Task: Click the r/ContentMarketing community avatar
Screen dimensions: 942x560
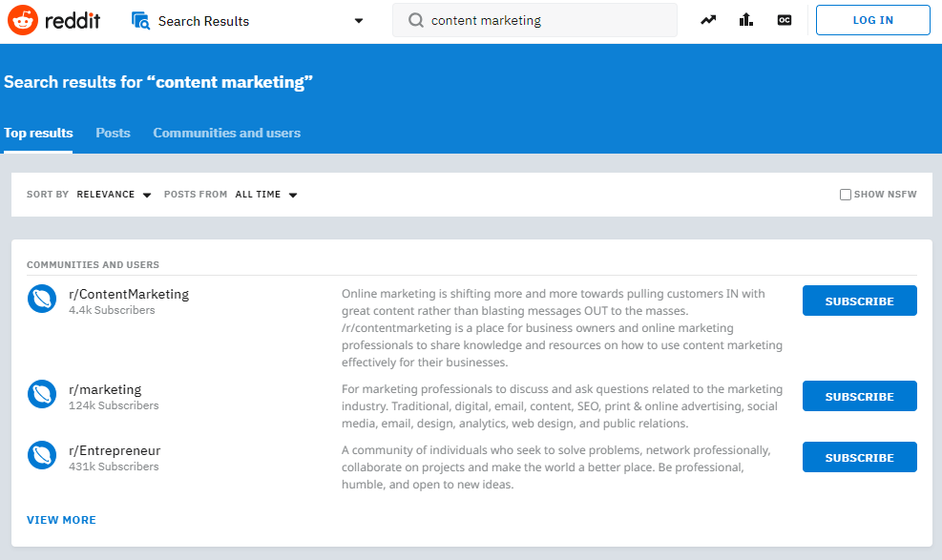Action: 42,299
